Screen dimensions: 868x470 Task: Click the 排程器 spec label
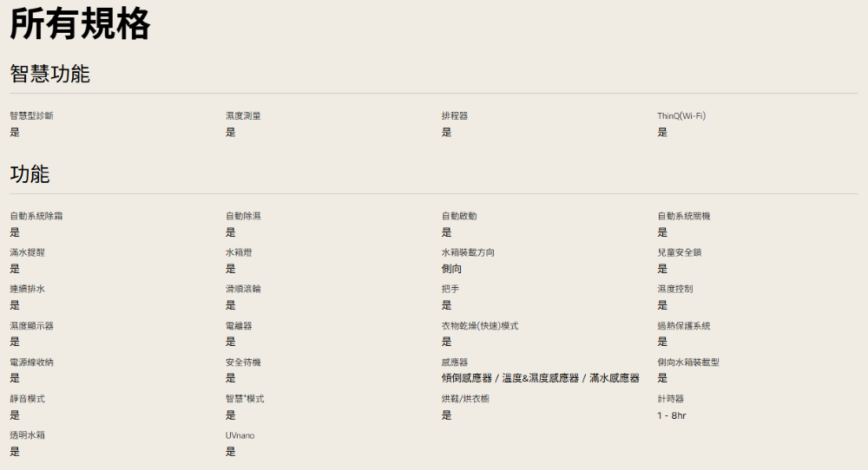click(x=454, y=116)
